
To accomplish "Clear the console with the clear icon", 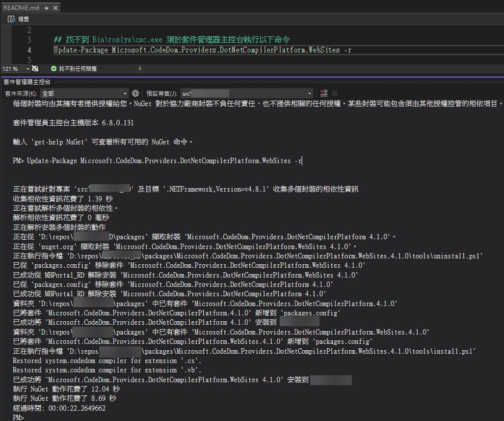I will coord(323,93).
